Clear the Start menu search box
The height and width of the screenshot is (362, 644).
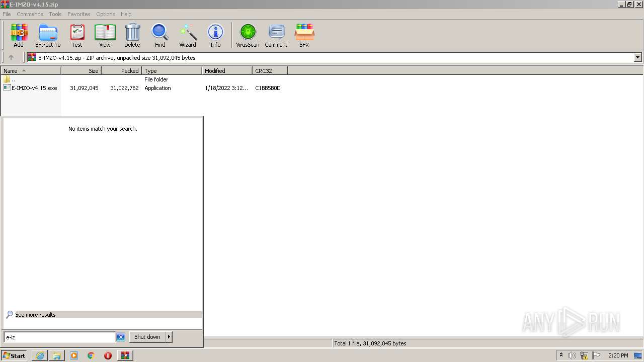121,337
